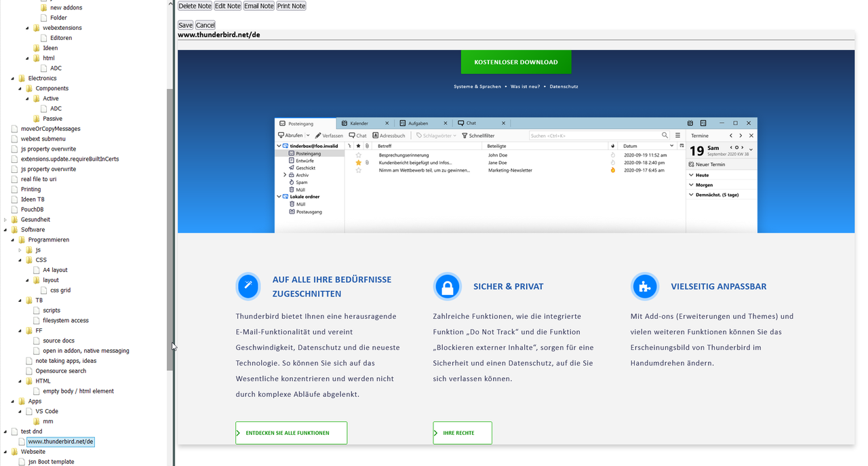The height and width of the screenshot is (466, 868).
Task: Click the note icon beside PouchDB
Action: pos(14,210)
